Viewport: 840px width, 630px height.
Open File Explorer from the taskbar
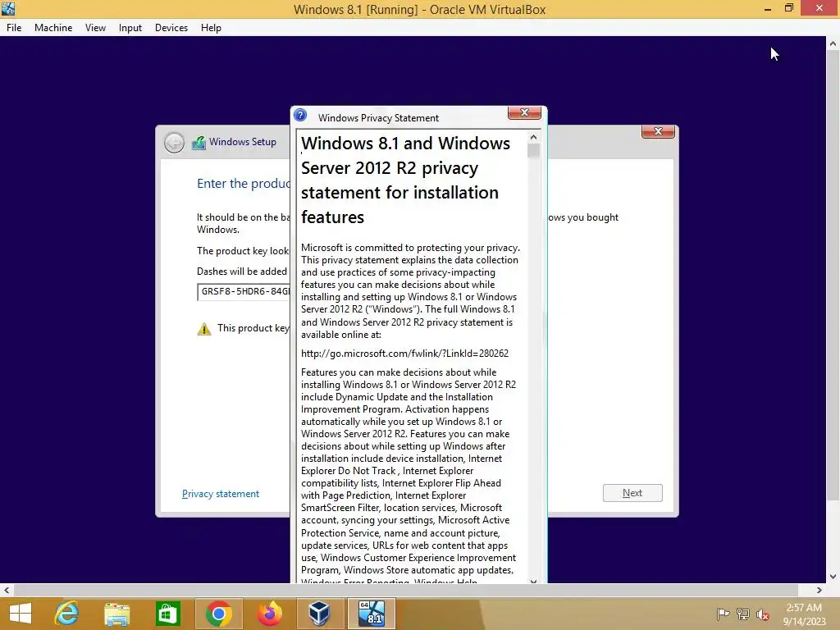tap(116, 614)
